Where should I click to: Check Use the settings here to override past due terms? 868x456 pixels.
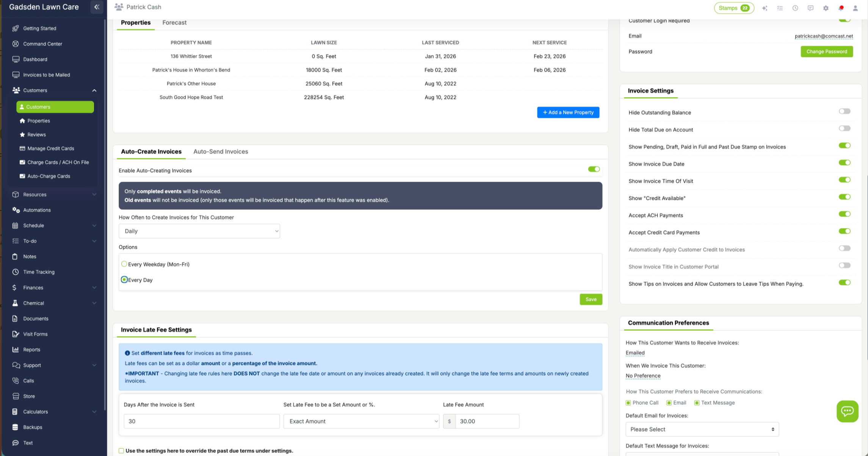(121, 450)
